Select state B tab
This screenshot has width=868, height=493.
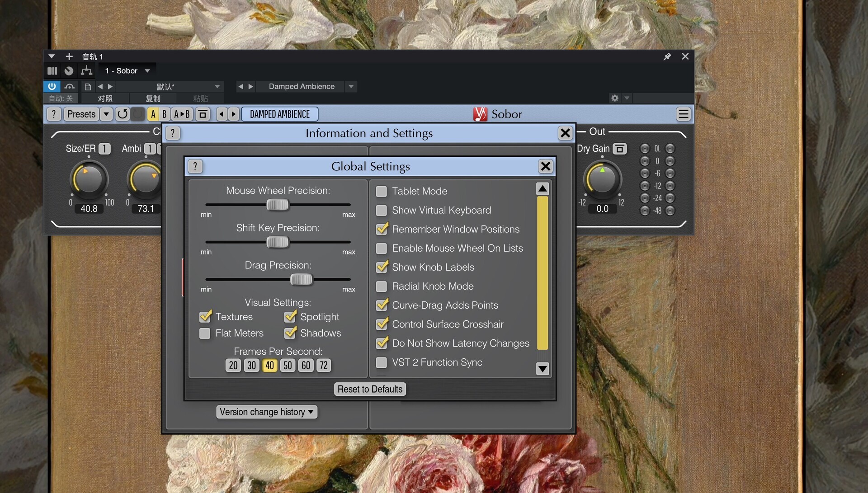pyautogui.click(x=165, y=114)
